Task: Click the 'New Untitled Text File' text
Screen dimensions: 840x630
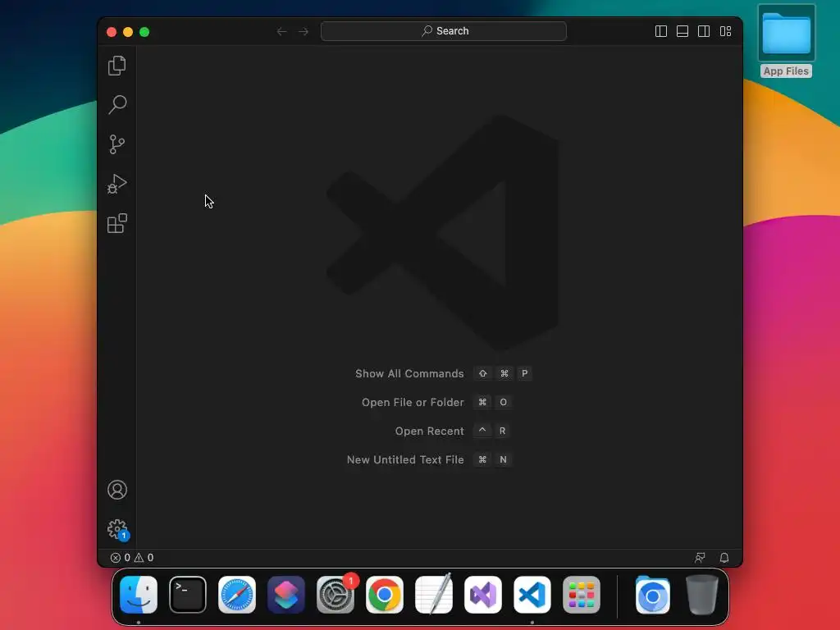Action: (x=405, y=459)
